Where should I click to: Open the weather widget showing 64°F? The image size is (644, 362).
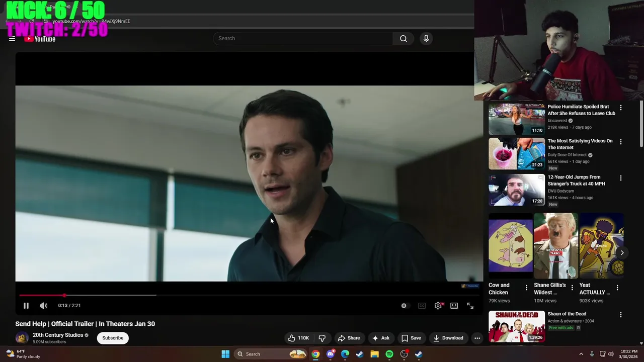(x=24, y=354)
